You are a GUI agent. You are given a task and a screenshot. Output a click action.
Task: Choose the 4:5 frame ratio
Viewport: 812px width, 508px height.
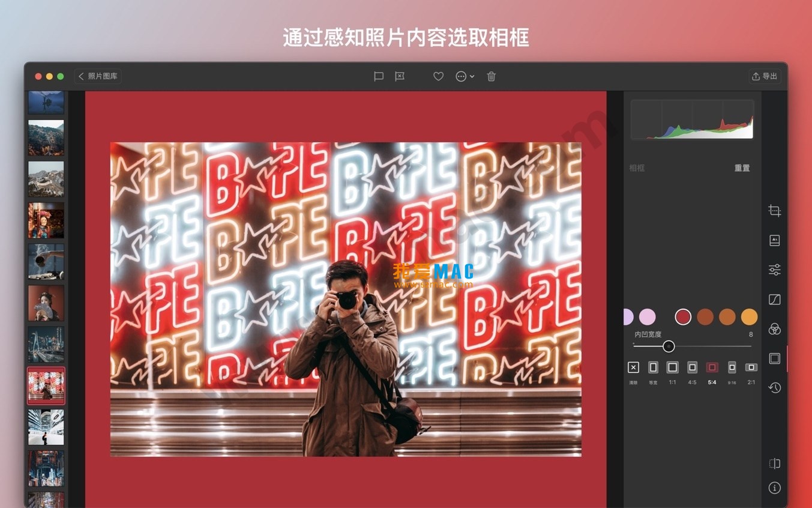pos(693,367)
